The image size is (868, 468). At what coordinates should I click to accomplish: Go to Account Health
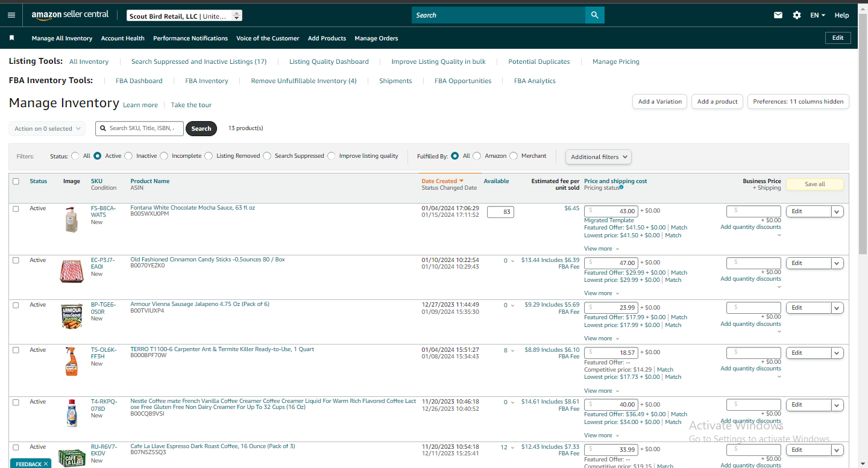pyautogui.click(x=123, y=38)
